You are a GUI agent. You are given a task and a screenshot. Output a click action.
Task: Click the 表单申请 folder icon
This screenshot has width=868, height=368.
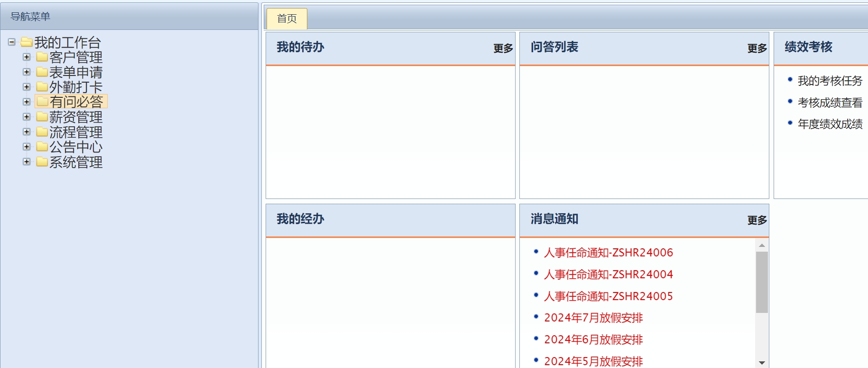[42, 72]
